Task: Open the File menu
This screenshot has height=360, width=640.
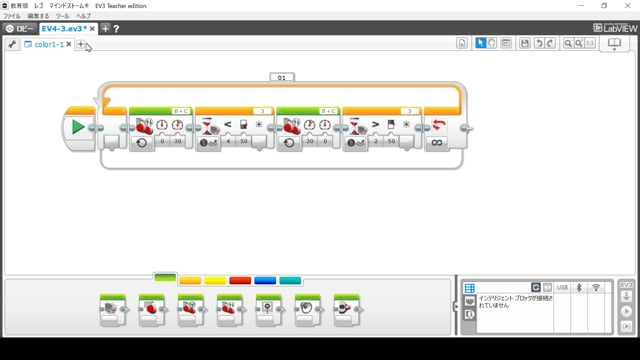Action: click(x=11, y=16)
